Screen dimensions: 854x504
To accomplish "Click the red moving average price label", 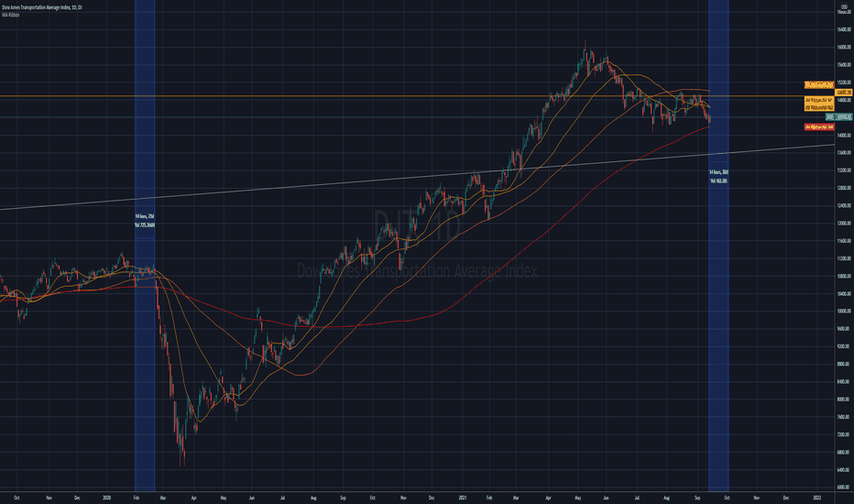I will coord(819,127).
